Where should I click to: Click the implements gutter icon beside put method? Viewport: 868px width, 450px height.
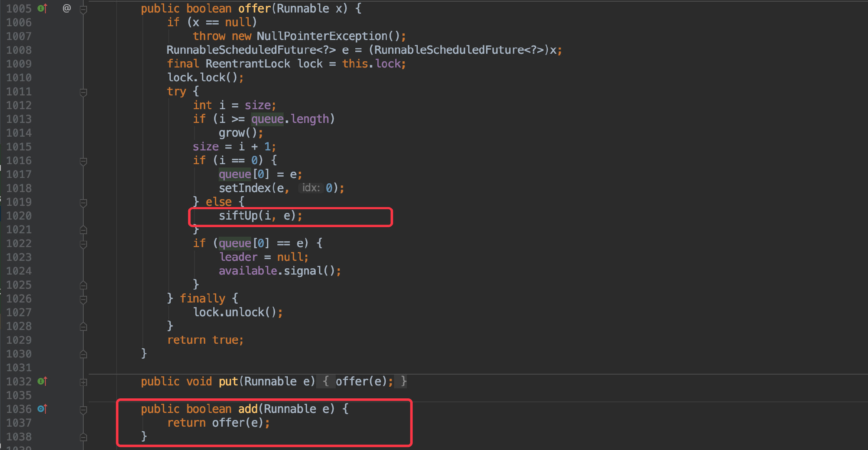[42, 381]
